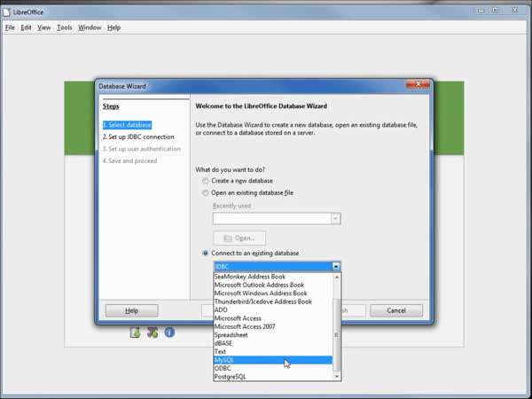Select dBASE in the list
Screen dimensions: 532x399
click(x=273, y=343)
